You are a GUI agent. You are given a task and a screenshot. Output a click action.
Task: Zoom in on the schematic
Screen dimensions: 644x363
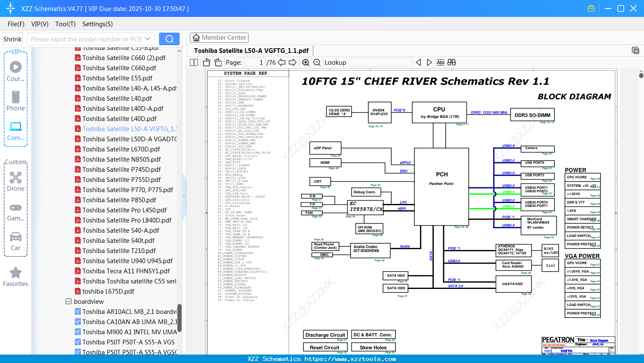pyautogui.click(x=306, y=63)
